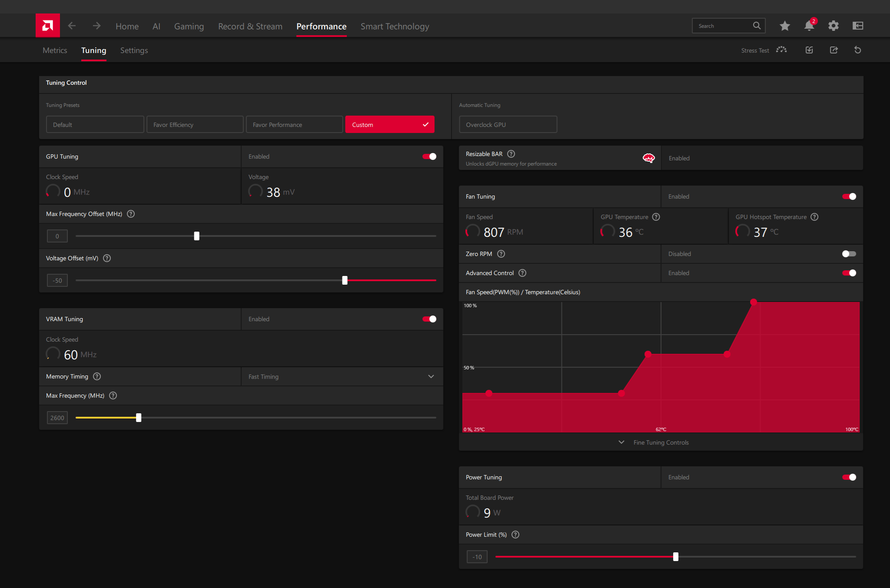Viewport: 890px width, 588px height.
Task: Open the Memory Timing dropdown
Action: coord(342,376)
